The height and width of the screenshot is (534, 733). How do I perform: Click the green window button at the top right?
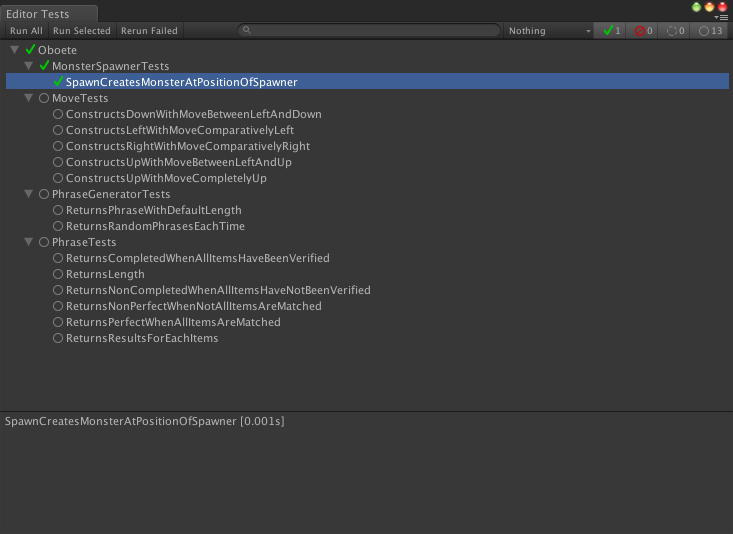pos(696,7)
